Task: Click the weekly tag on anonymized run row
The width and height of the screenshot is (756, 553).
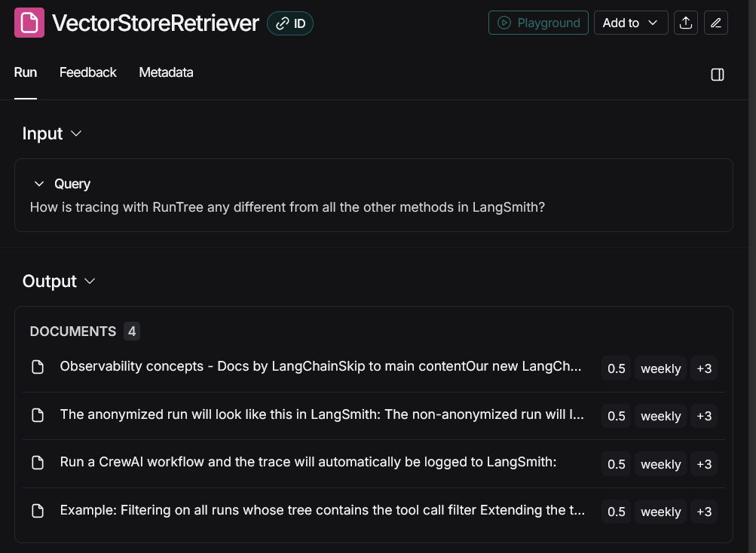Action: pos(660,416)
